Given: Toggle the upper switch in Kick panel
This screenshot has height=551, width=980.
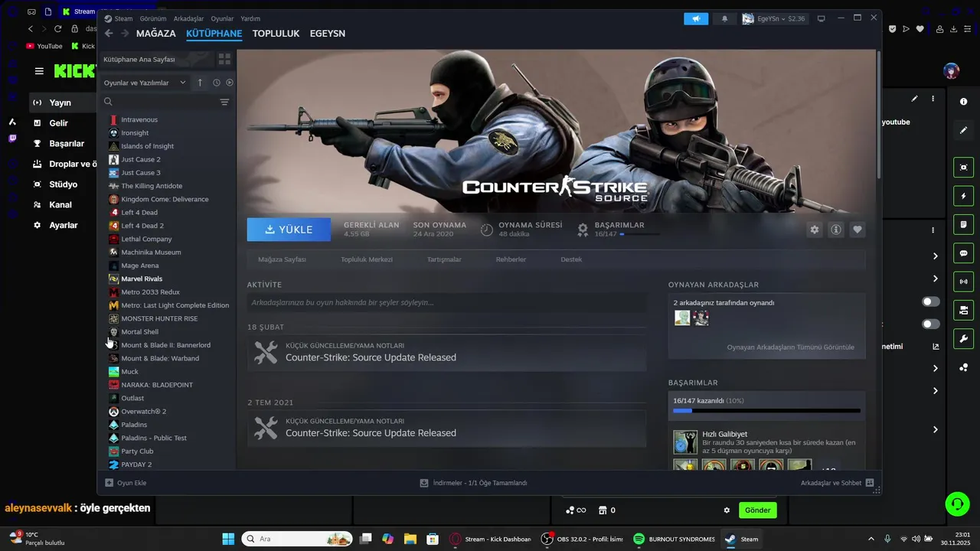Looking at the screenshot, I should [931, 302].
